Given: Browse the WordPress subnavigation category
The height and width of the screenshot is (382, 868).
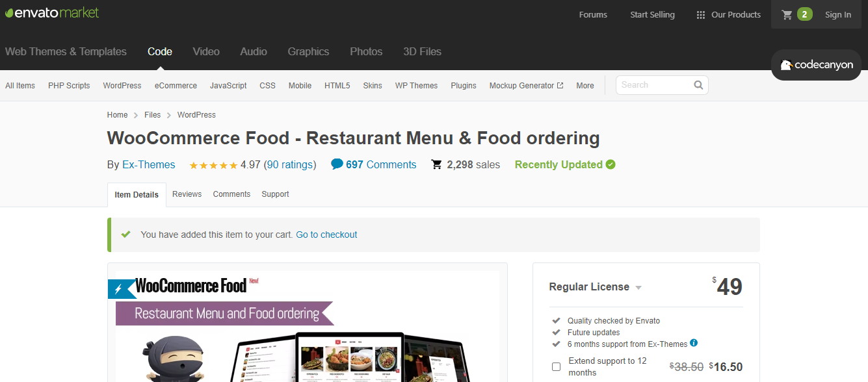Looking at the screenshot, I should (122, 85).
